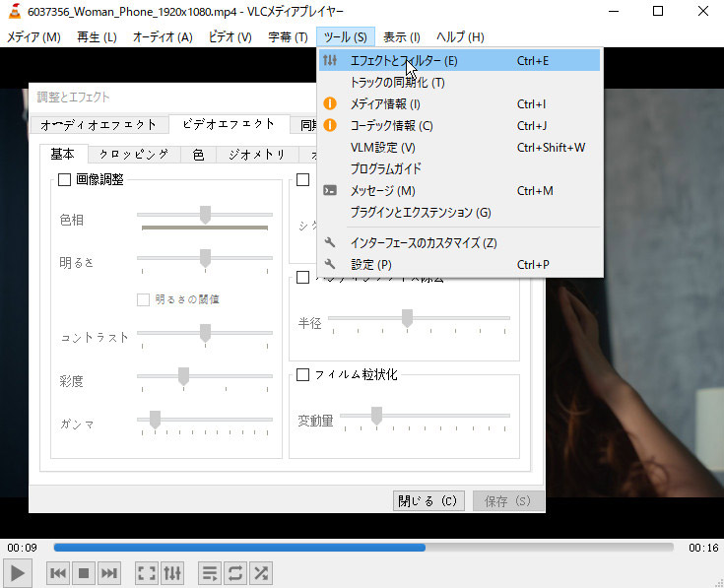Click the wrench icon beside インターフェースのカスタマイズ
This screenshot has height=588, width=724.
[330, 242]
